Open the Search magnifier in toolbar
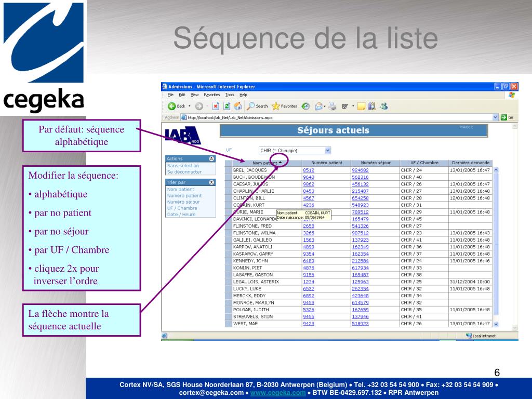The image size is (532, 399). pos(257,106)
